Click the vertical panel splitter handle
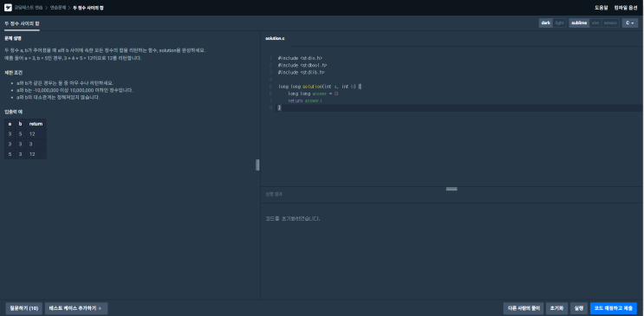 257,165
